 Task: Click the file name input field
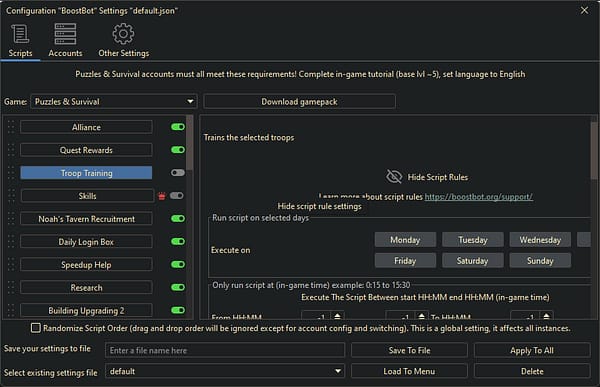(x=225, y=350)
